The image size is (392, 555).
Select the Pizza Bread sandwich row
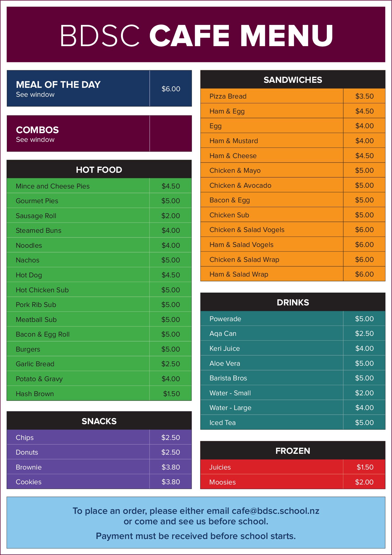pyautogui.click(x=228, y=96)
